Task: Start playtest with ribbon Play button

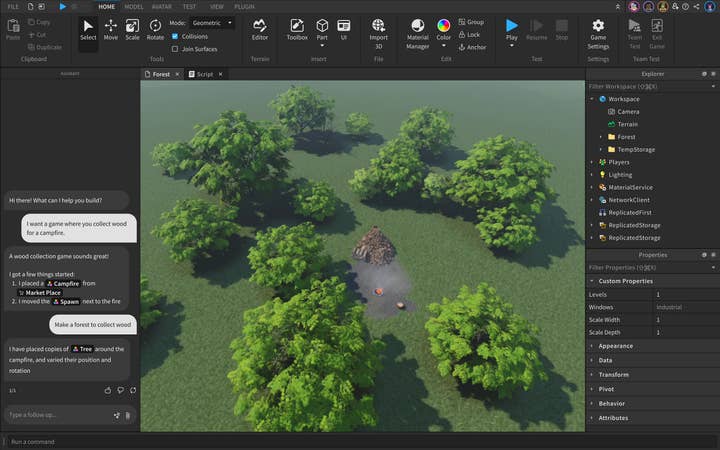Action: pos(512,29)
